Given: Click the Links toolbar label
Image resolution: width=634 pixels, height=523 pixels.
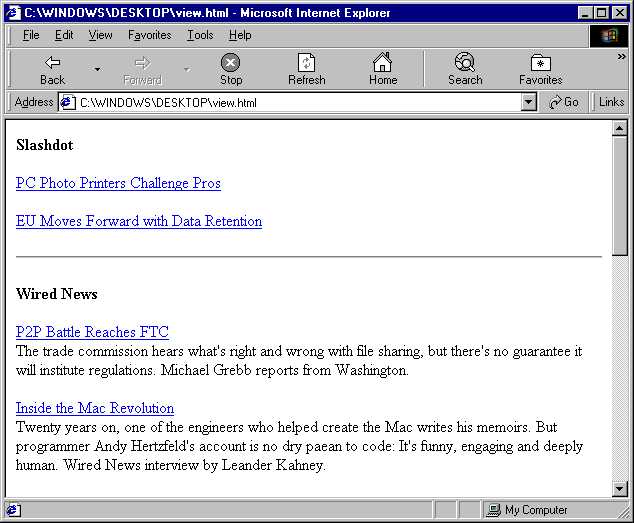Looking at the screenshot, I should point(611,102).
